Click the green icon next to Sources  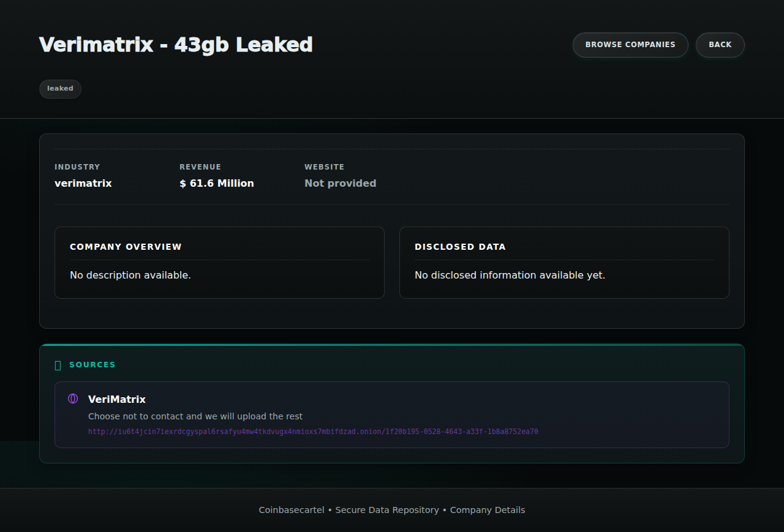pos(58,365)
